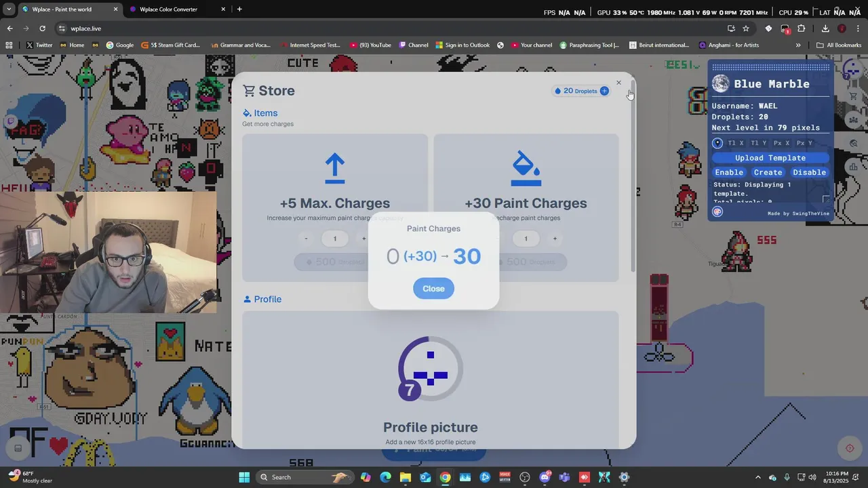Click the Windows taskbar Search box

coord(306,477)
